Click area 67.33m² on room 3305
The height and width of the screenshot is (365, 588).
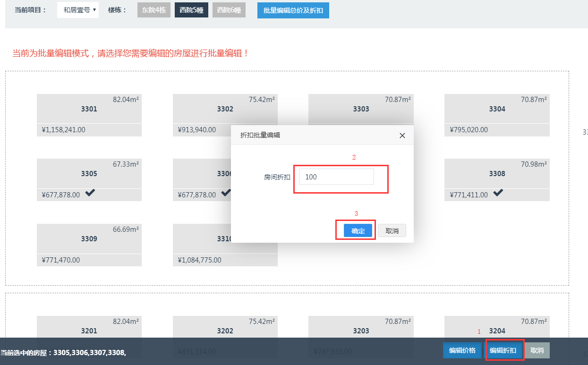click(x=126, y=164)
